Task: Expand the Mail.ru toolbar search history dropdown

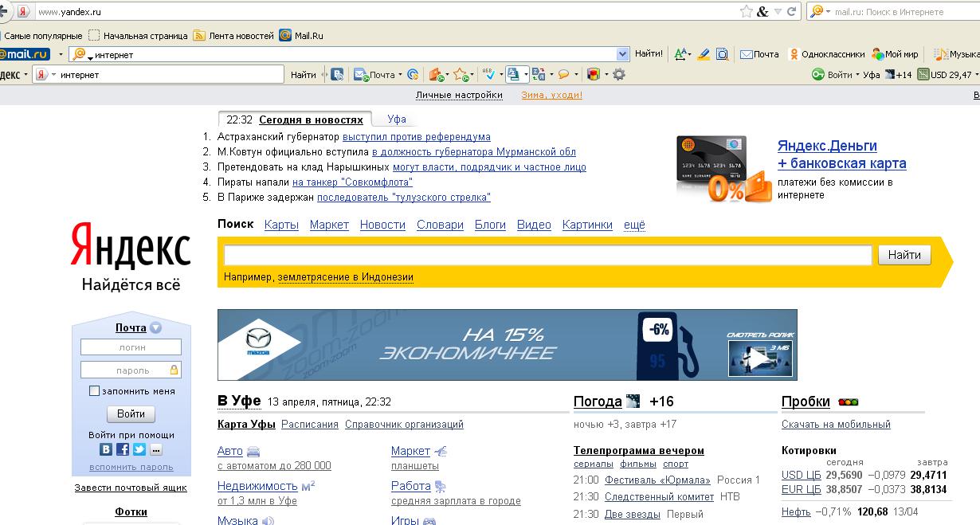Action: point(623,54)
